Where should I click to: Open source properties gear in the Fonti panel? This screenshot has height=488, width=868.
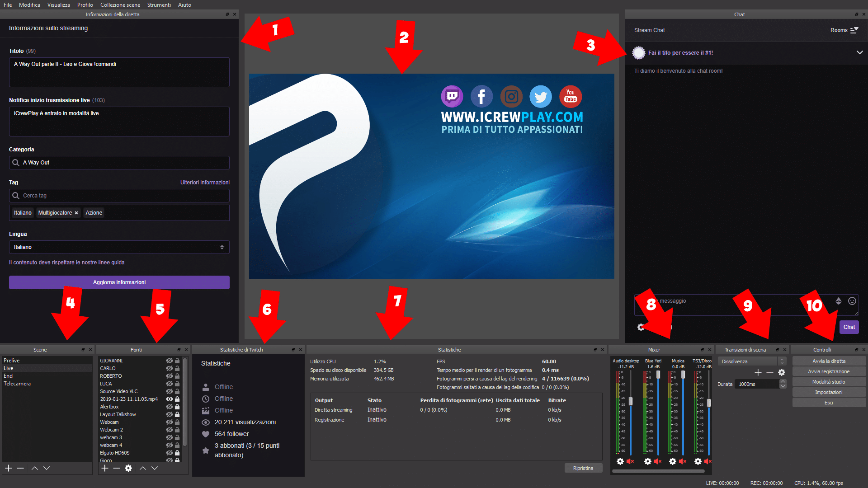[128, 468]
